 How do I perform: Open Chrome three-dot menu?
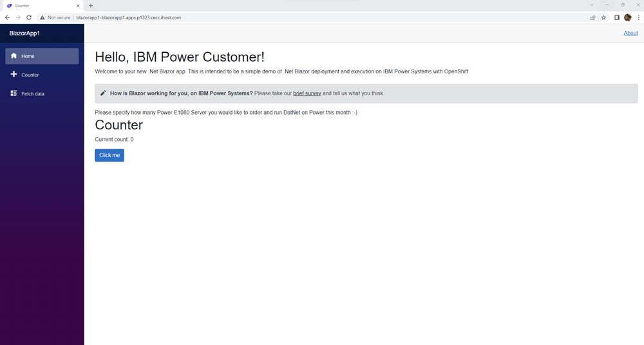click(x=639, y=17)
